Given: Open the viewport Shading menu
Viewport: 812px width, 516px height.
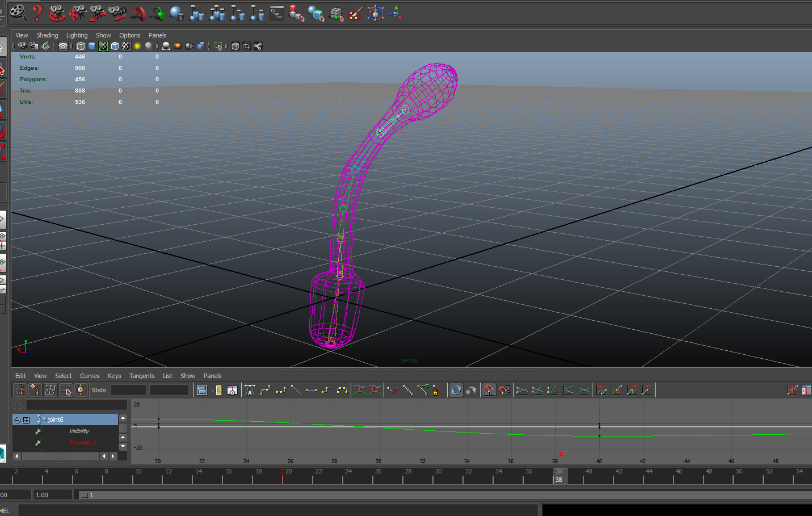Looking at the screenshot, I should (47, 35).
